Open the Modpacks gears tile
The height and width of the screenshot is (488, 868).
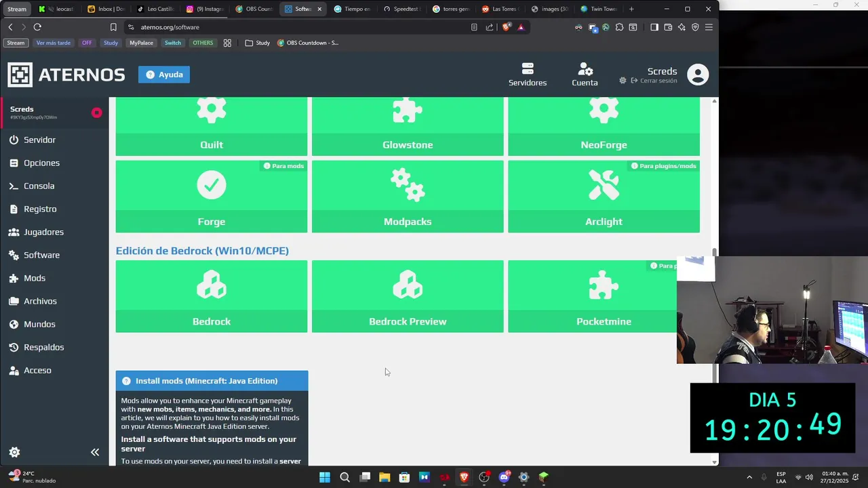408,197
